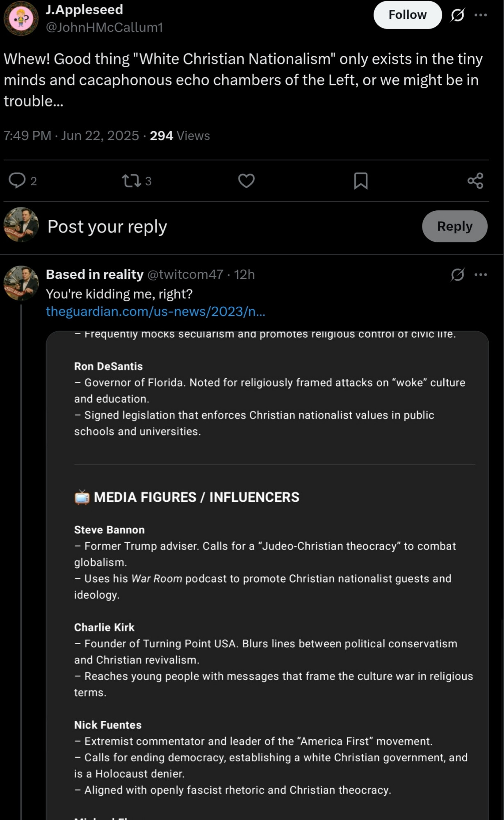Open Grok icon on Based in reality reply
Viewport: 504px width, 820px height.
(x=457, y=274)
